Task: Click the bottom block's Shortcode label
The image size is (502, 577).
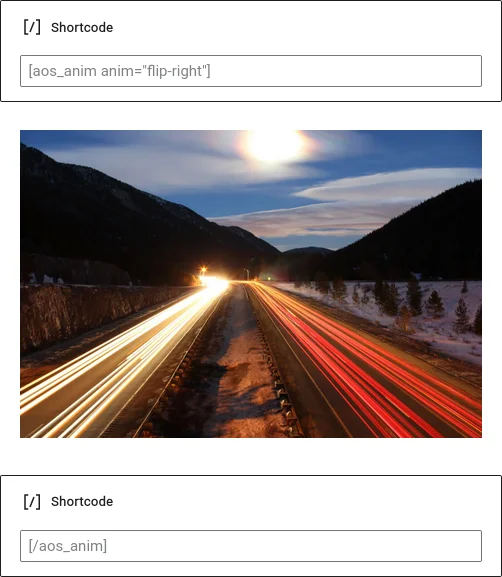Action: pyautogui.click(x=82, y=502)
